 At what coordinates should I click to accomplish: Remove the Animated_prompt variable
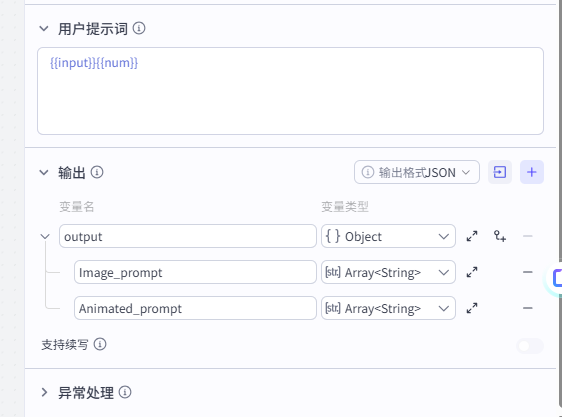point(528,308)
